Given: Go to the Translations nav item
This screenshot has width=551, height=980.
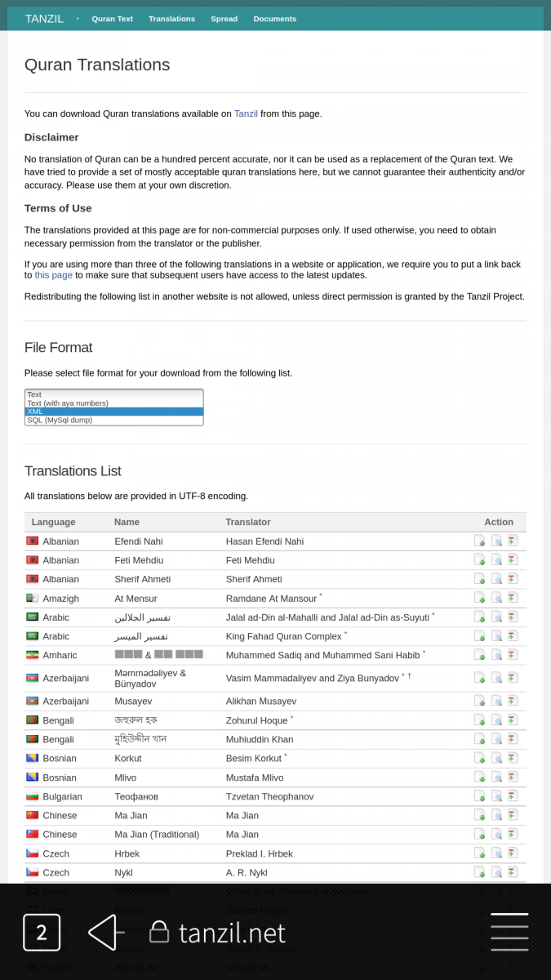Looking at the screenshot, I should coord(171,19).
